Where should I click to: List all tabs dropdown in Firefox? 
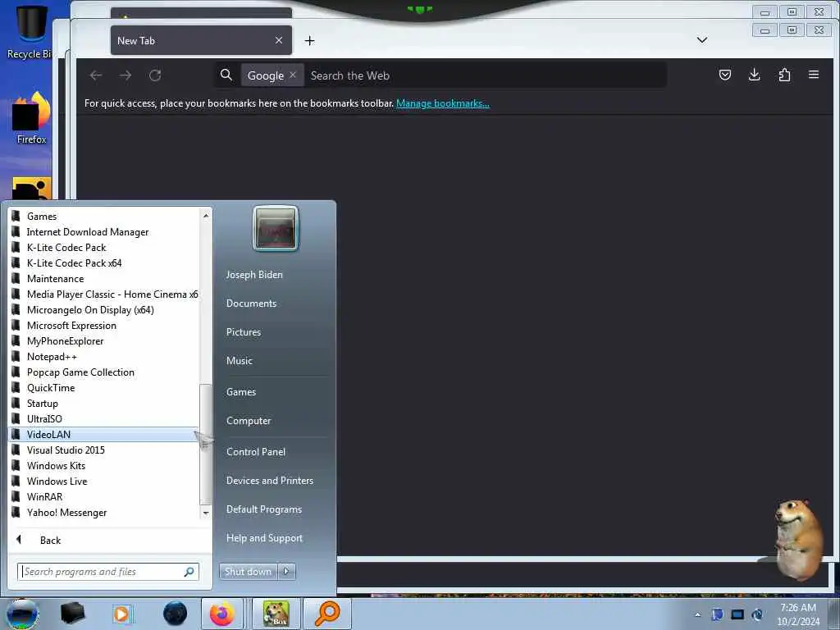click(x=702, y=40)
